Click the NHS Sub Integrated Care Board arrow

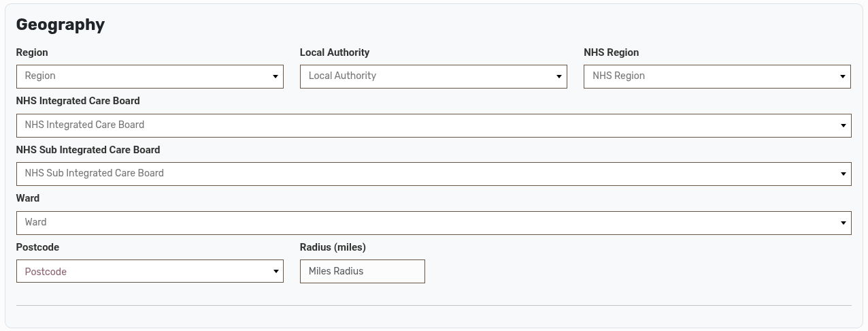(x=843, y=174)
